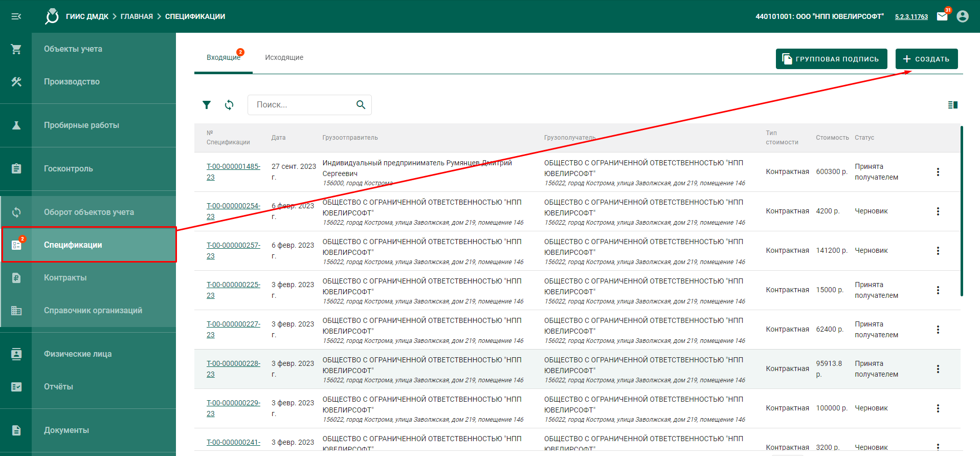Click the ГИИС ДМДК ring logo icon
Screen dimensions: 980x456
[52, 16]
